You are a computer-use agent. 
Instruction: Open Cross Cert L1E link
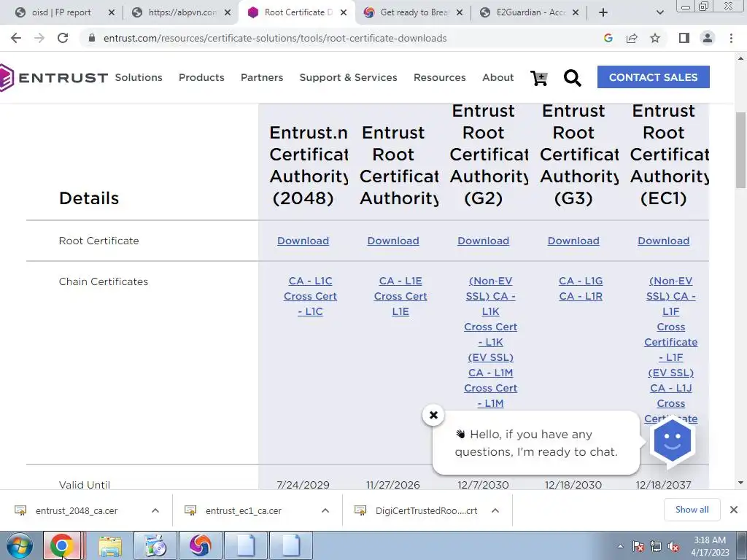(x=400, y=304)
